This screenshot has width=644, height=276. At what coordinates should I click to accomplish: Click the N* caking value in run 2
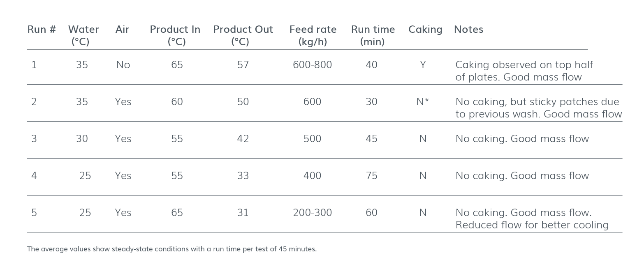(422, 102)
